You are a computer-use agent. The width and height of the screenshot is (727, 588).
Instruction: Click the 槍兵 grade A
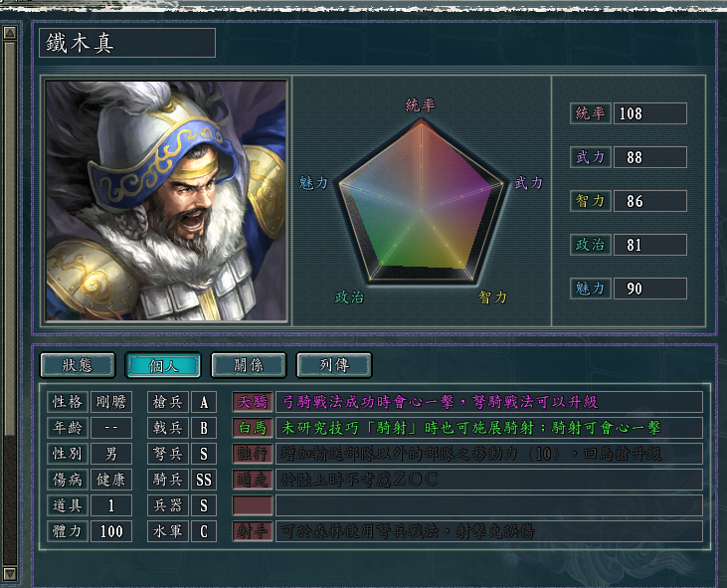204,402
